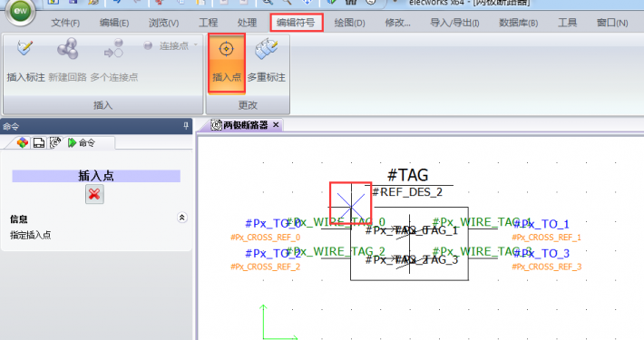Collapse the 信息 section chevron
644x340 pixels.
tap(182, 218)
